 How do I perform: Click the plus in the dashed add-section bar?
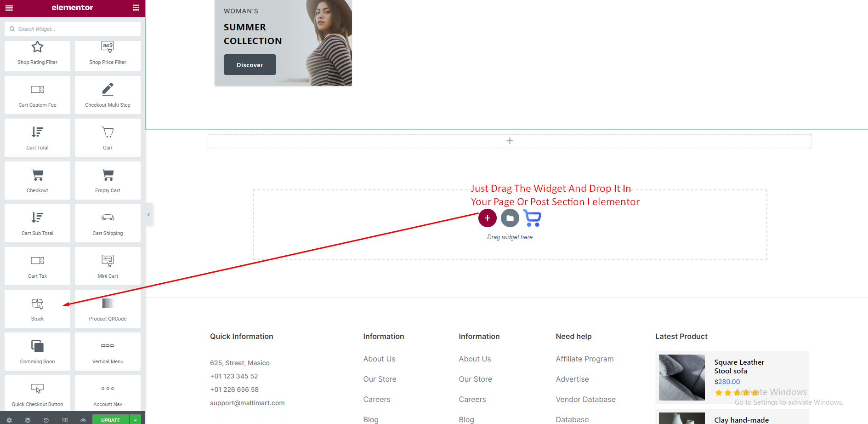tap(510, 141)
